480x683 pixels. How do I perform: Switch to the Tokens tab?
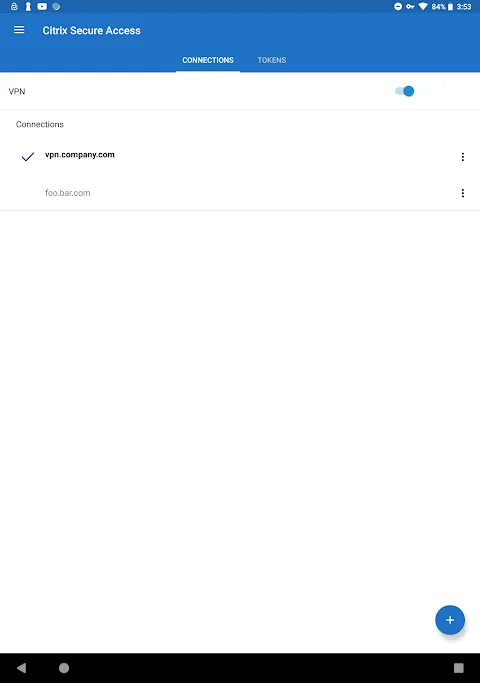272,60
